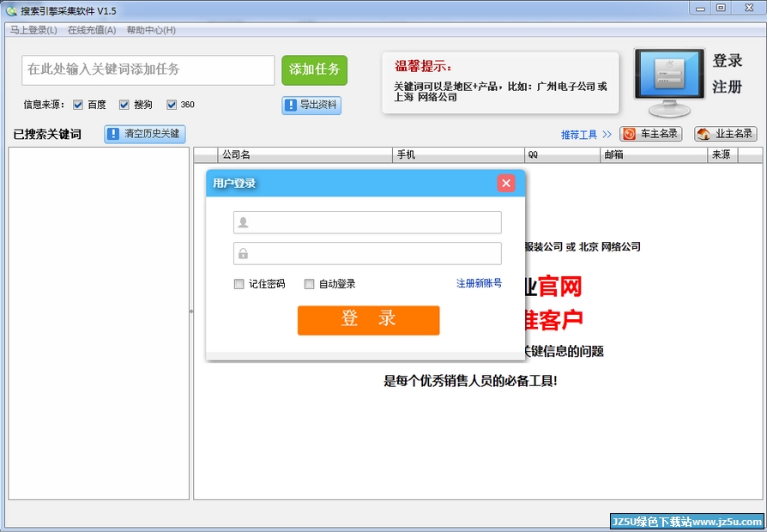767x532 pixels.
Task: Click the splitter handle between the panels
Action: 191,311
